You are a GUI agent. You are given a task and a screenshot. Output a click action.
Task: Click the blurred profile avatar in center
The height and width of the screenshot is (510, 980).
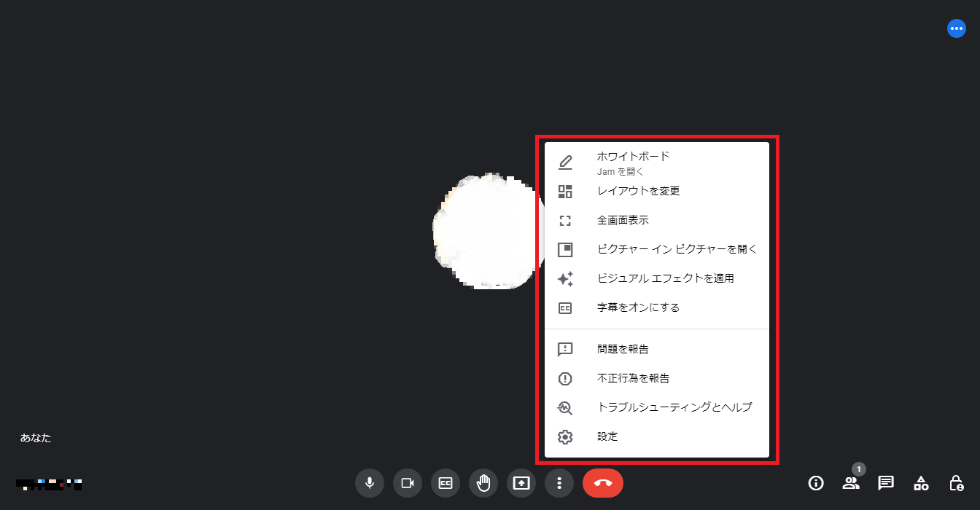tap(484, 231)
